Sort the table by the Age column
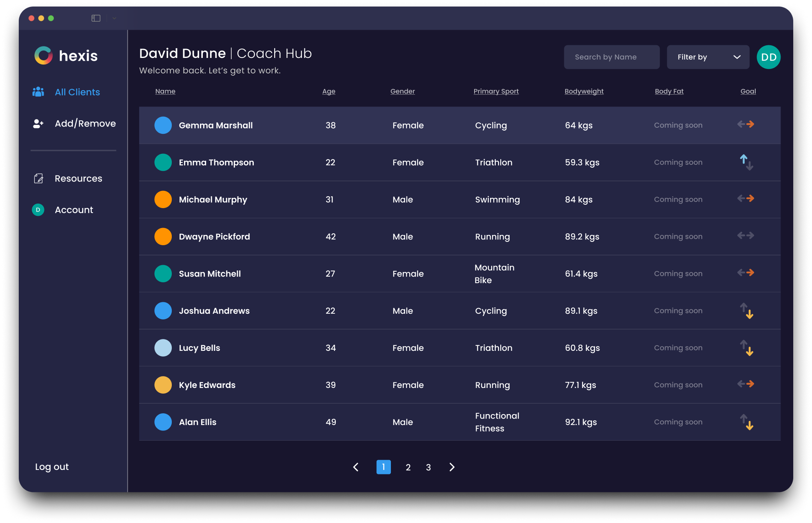Viewport: 812px width, 523px height. pos(329,91)
